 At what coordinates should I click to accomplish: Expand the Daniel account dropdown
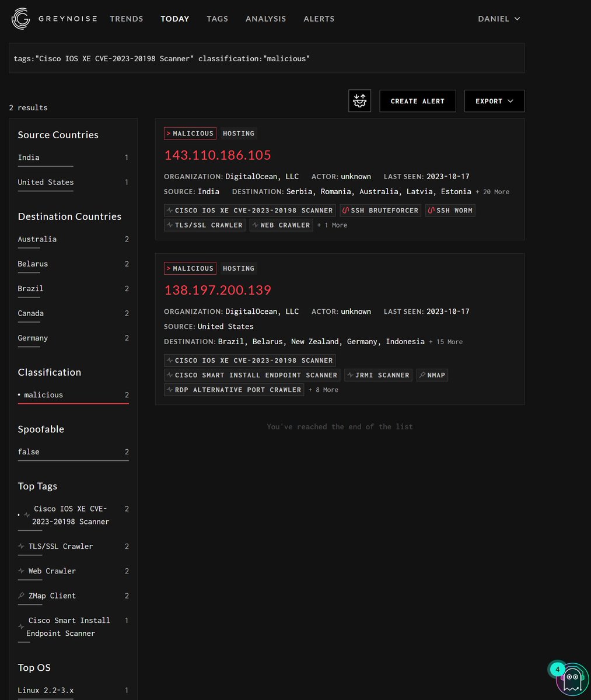[x=499, y=19]
